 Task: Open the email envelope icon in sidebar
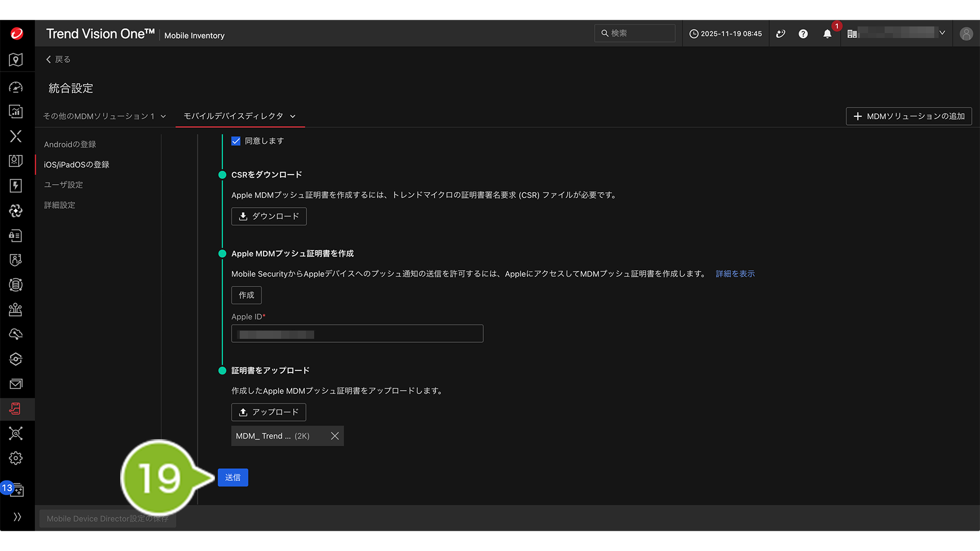click(16, 384)
